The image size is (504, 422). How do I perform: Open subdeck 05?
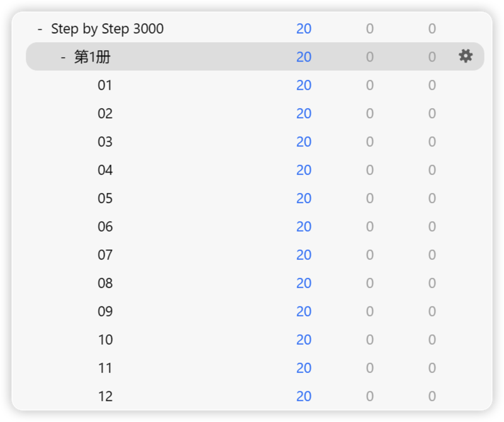point(105,198)
